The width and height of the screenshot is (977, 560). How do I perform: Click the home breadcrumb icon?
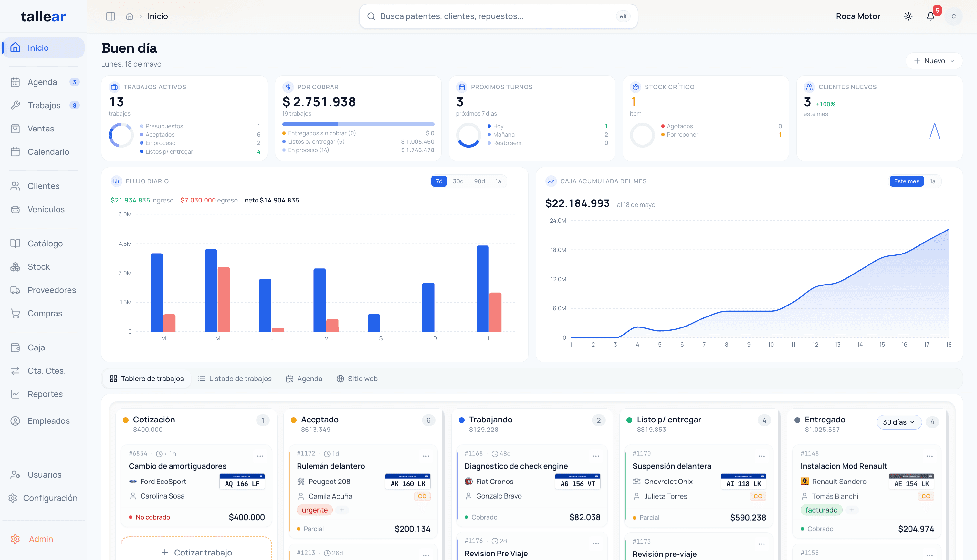click(x=130, y=16)
